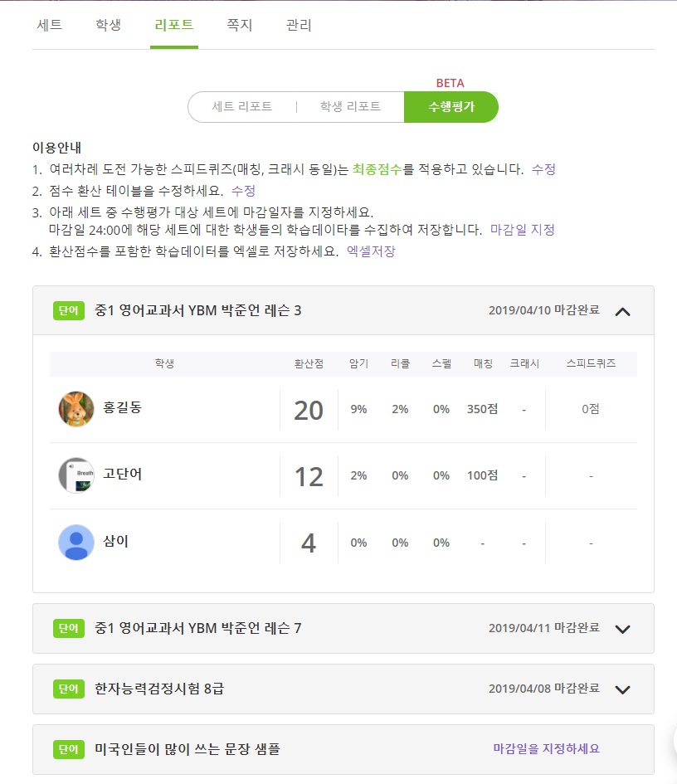The image size is (677, 784).
Task: Click the 엑셀저장 link
Action: point(371,251)
